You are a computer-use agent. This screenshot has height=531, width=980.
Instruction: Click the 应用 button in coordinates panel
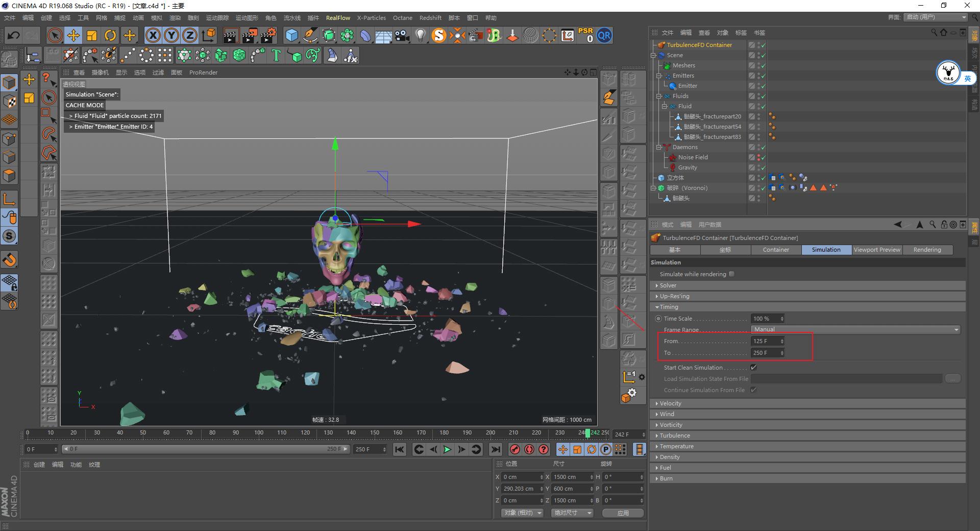pos(623,513)
